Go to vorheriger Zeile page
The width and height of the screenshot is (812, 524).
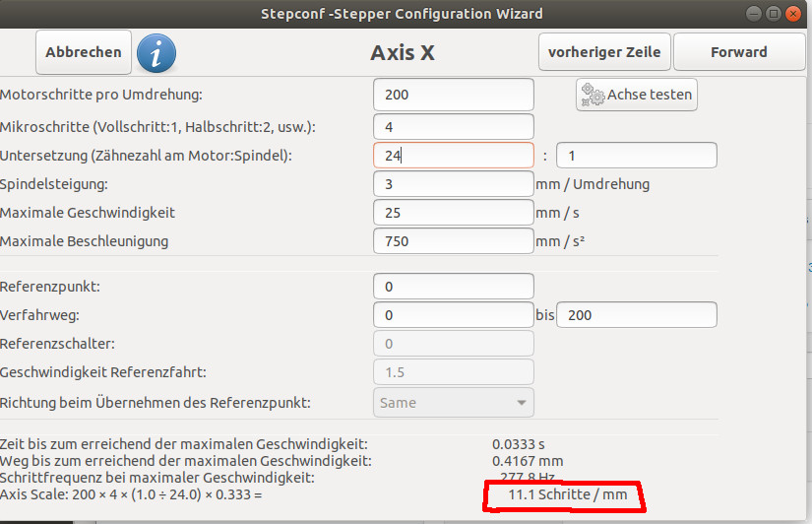(604, 52)
